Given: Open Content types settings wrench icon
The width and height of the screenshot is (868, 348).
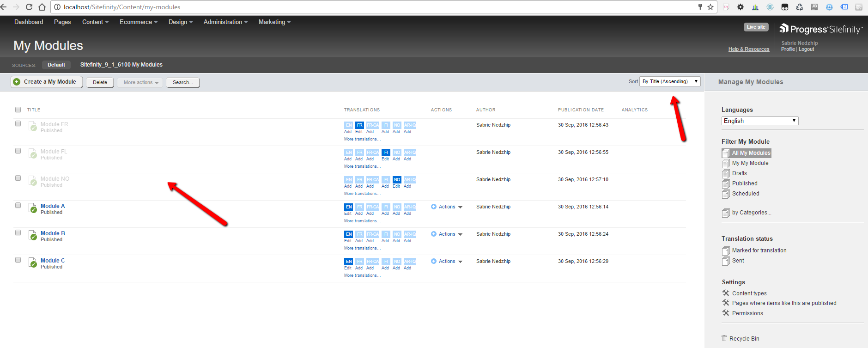Looking at the screenshot, I should 726,293.
